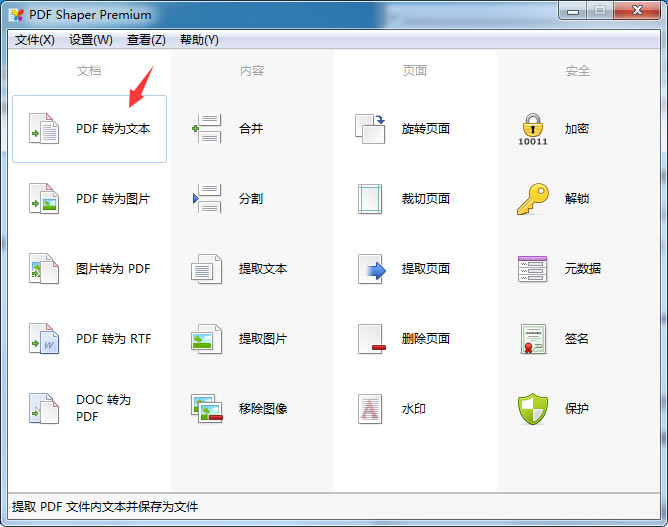Open the 帮助(Y) menu
This screenshot has width=668, height=527.
[199, 40]
